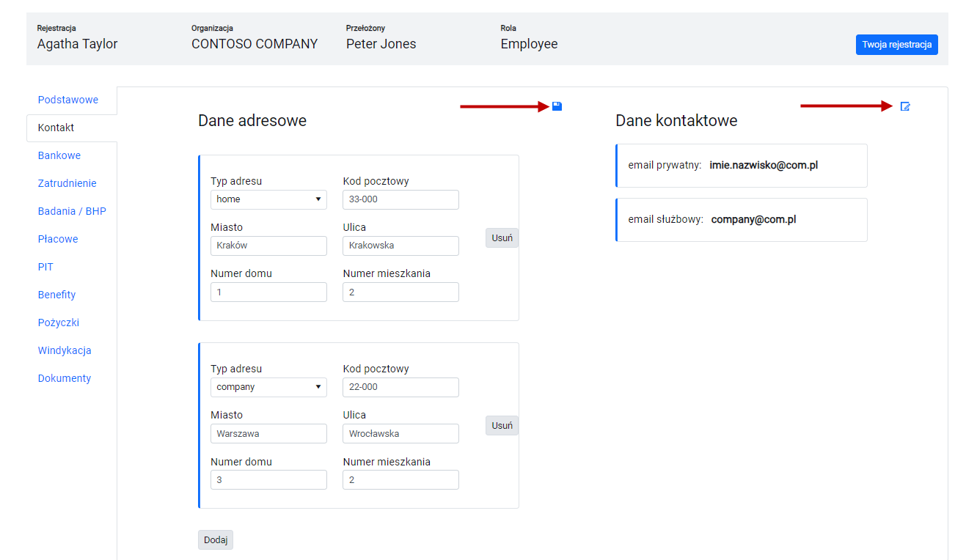
Task: Click the Dodaj button
Action: tap(216, 540)
